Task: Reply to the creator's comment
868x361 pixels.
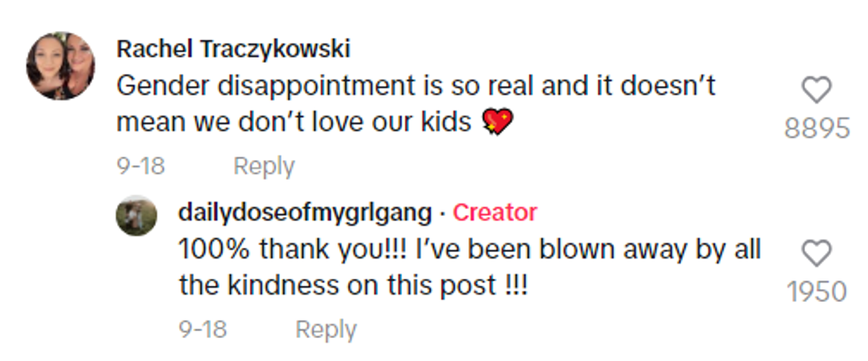Action: 326,329
